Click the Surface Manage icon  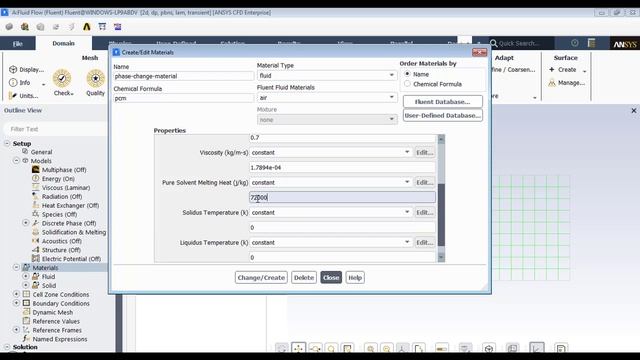(552, 83)
